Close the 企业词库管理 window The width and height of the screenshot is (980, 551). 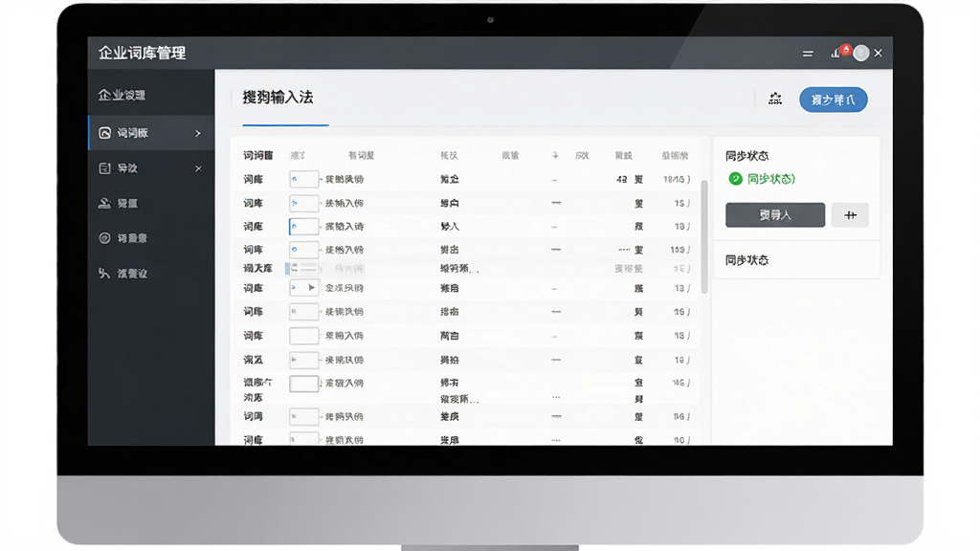coord(879,54)
